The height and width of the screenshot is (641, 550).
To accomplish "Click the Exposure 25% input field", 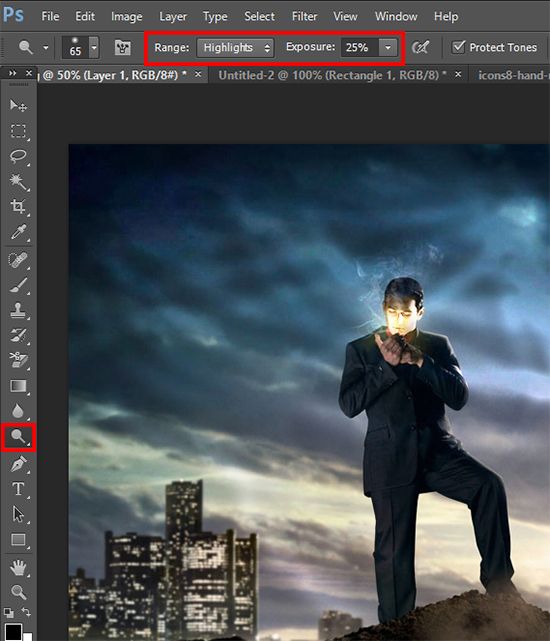I will tap(360, 47).
